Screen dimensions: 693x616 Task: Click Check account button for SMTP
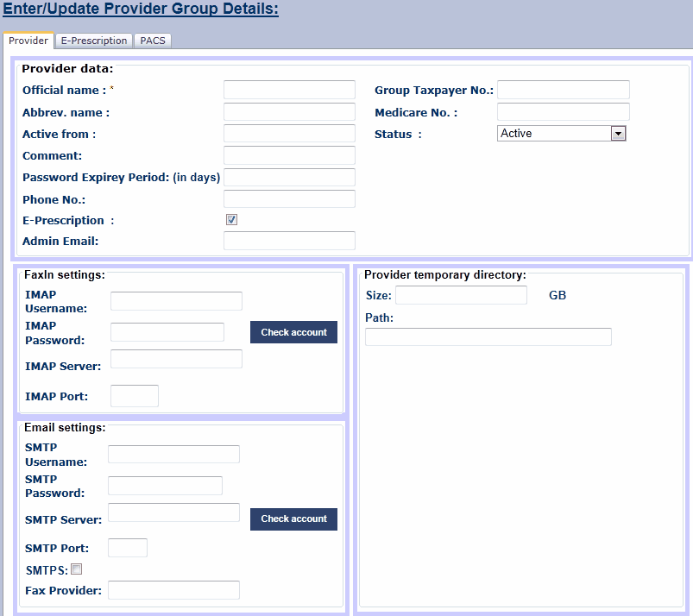tap(293, 519)
